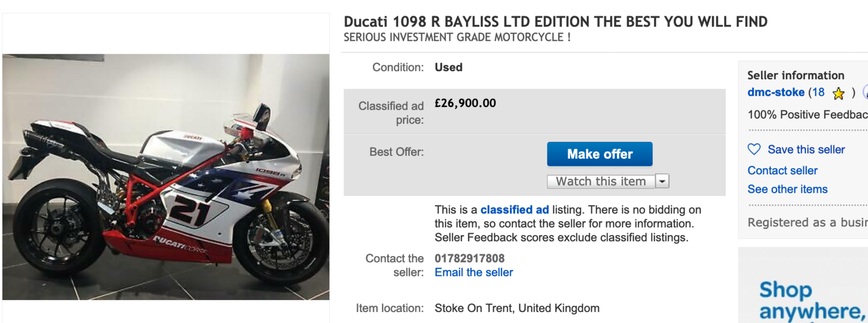
Task: Click the Save this seller link
Action: tap(806, 149)
